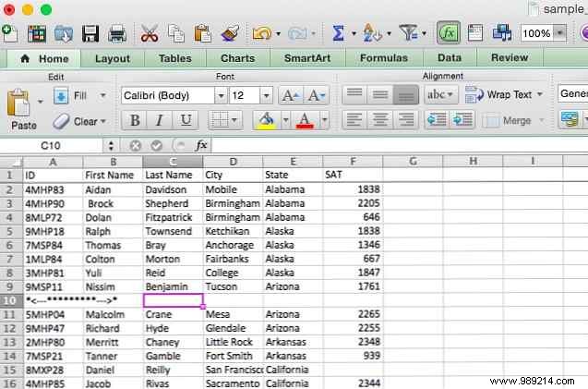Open the General number format box

click(573, 93)
